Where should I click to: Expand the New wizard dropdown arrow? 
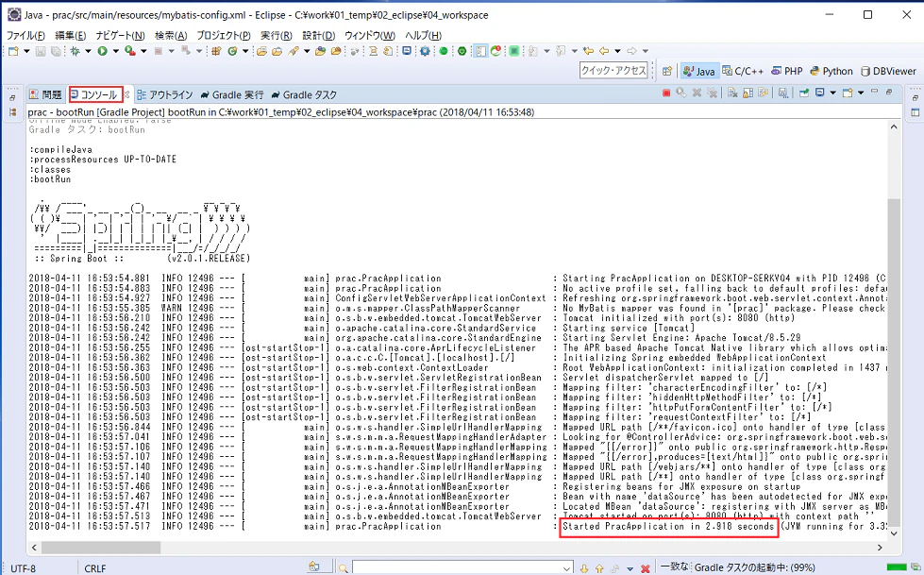tap(26, 51)
